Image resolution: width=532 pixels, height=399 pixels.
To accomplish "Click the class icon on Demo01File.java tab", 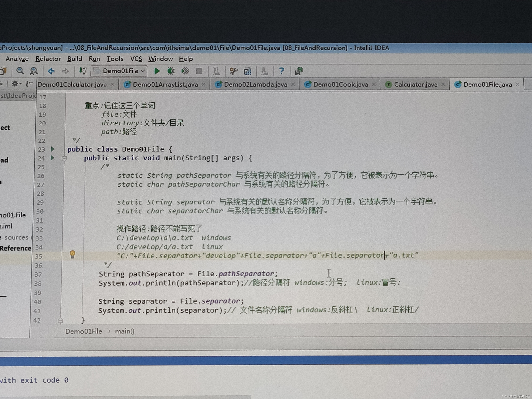I will [x=458, y=84].
